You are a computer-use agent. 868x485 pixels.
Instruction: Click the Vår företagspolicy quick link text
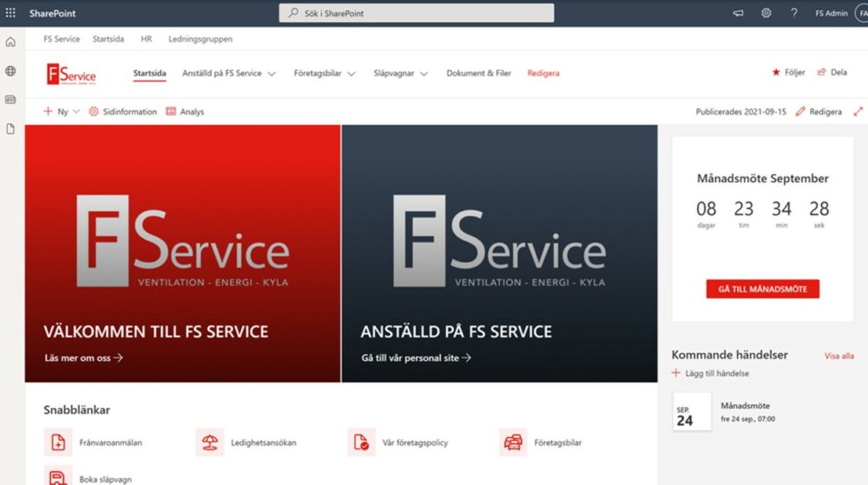[x=415, y=442]
